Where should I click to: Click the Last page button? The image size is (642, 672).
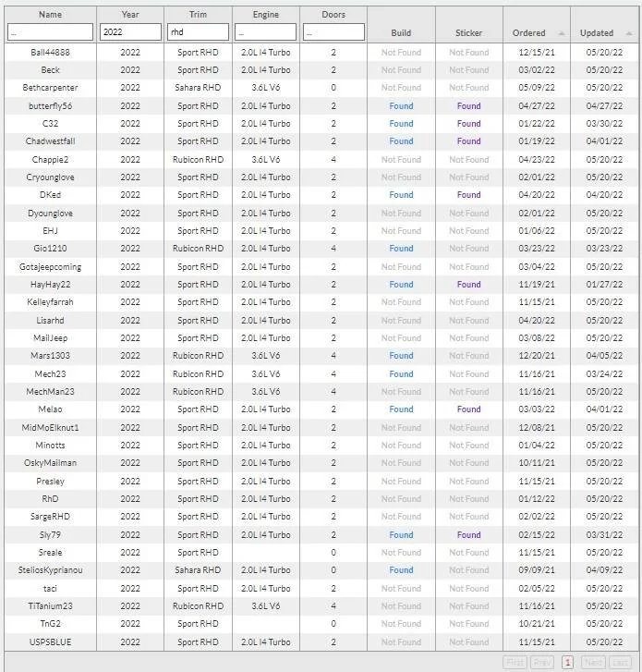pos(620,662)
